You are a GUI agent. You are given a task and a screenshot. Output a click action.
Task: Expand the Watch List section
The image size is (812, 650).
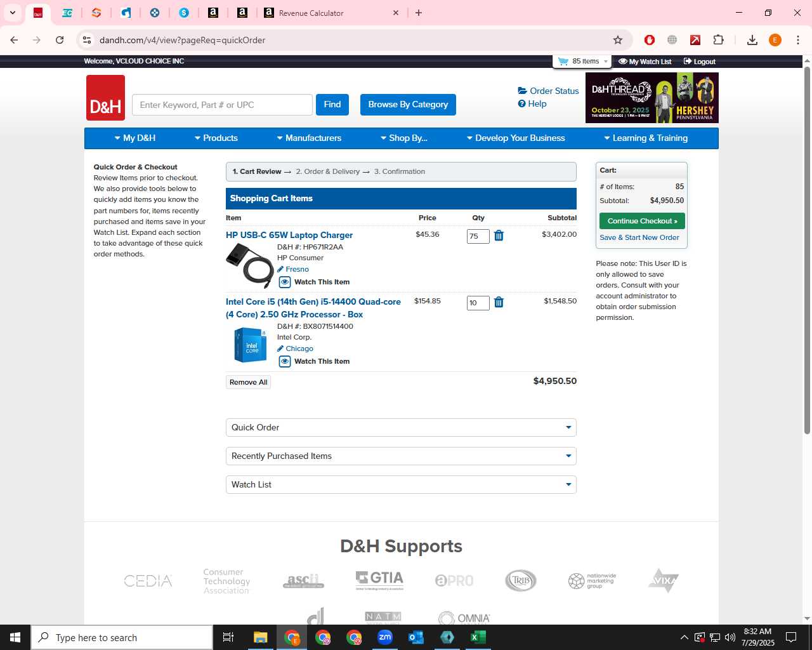(x=401, y=484)
